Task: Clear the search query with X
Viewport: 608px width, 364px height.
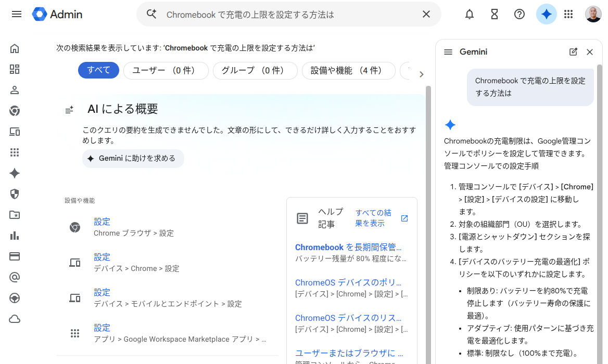Action: click(x=426, y=15)
